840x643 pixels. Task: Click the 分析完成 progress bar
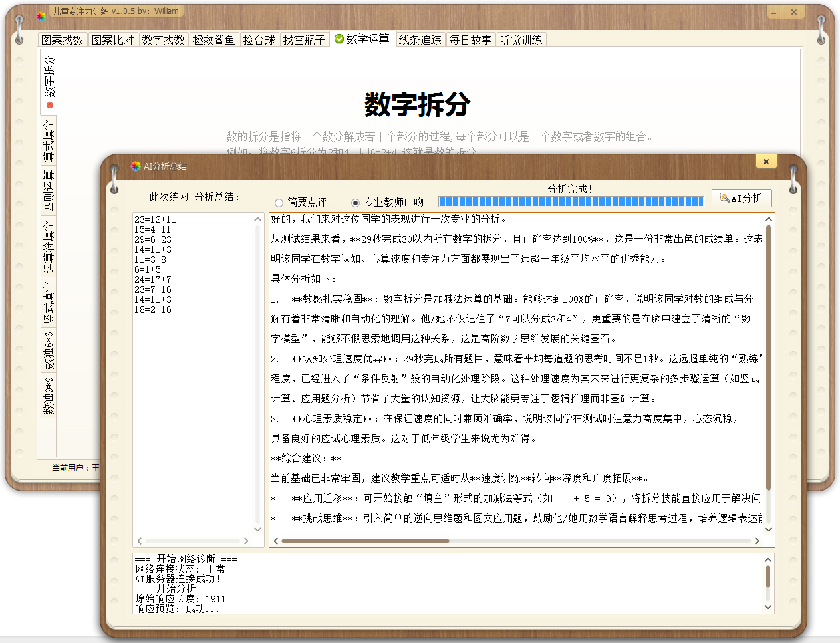pyautogui.click(x=570, y=201)
